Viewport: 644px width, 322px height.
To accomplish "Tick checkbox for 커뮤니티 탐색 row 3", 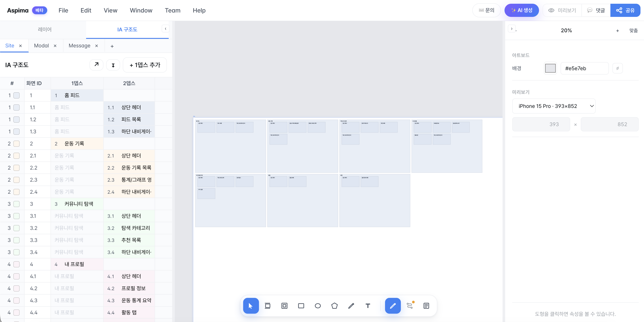I will click(x=16, y=204).
